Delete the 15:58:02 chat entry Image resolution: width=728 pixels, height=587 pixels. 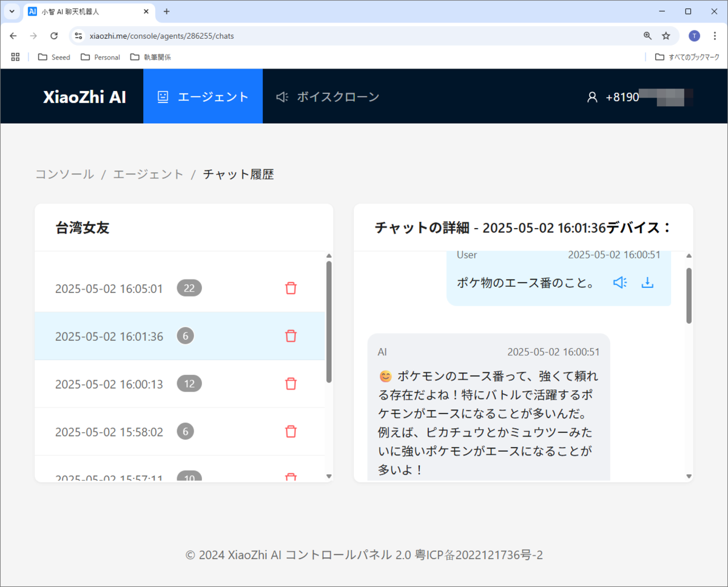click(291, 431)
